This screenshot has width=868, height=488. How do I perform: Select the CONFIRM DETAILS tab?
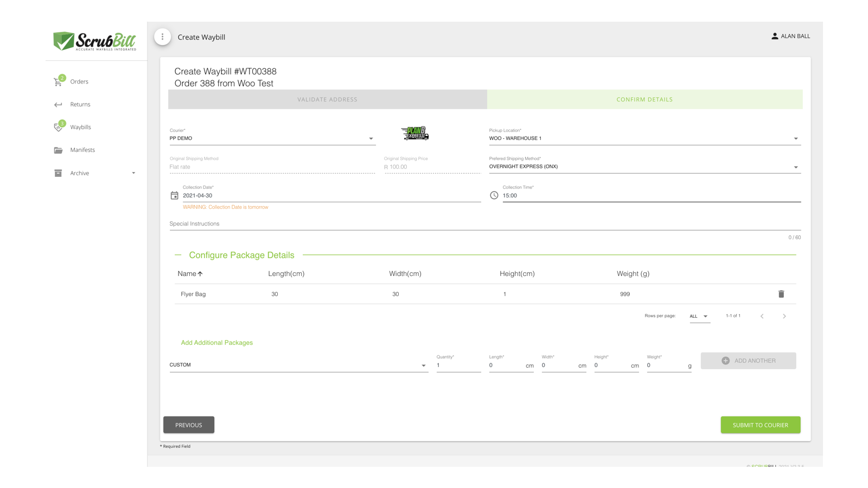pyautogui.click(x=644, y=99)
